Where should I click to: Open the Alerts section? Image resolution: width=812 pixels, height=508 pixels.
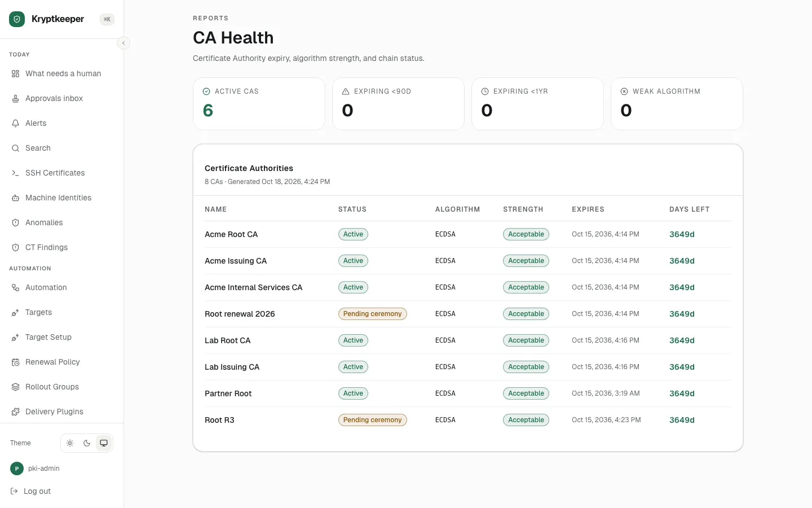click(x=36, y=124)
